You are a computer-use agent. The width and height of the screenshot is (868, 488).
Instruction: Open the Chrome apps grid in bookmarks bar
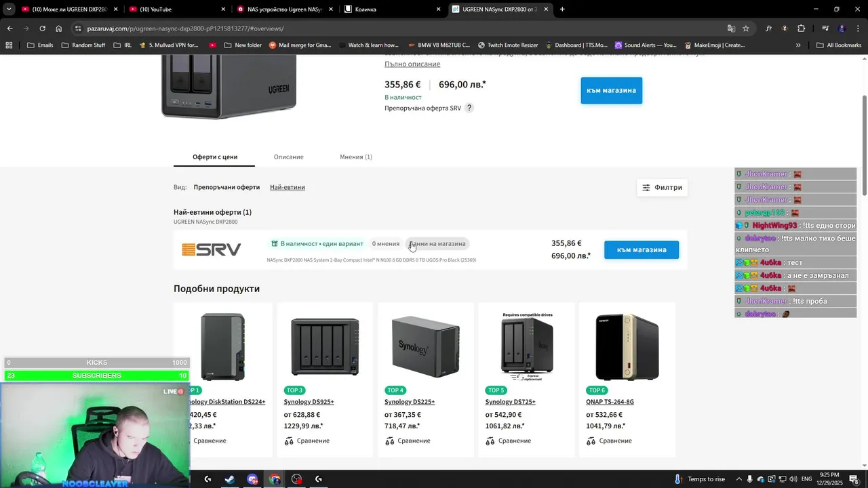pos(9,45)
